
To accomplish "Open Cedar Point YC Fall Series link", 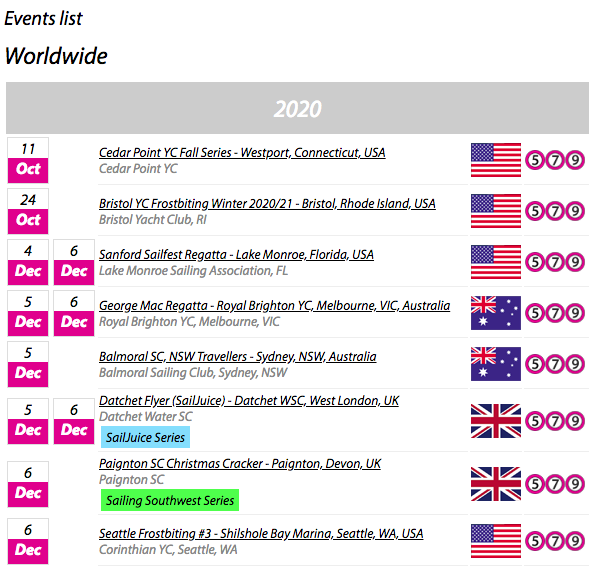I will click(242, 152).
